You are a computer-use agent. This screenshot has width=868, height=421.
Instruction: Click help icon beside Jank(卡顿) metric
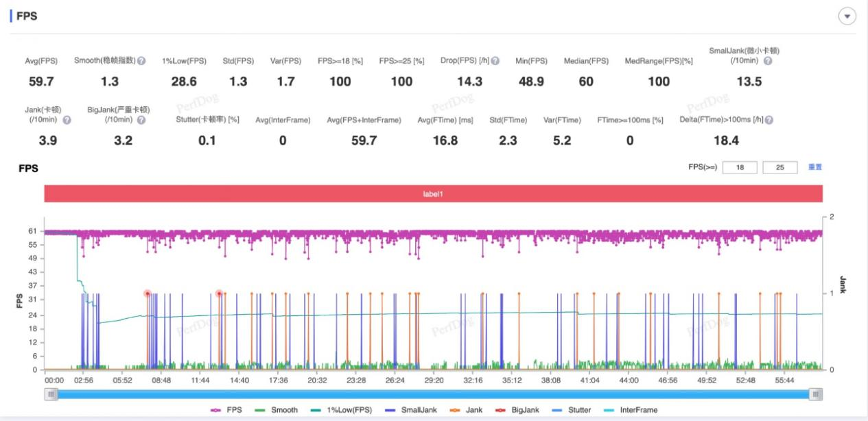tap(67, 120)
